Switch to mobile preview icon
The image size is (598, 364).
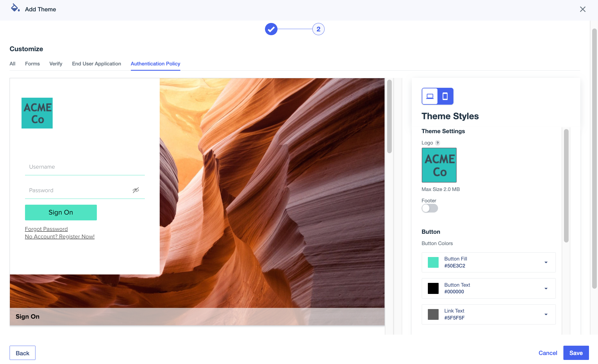coord(445,96)
